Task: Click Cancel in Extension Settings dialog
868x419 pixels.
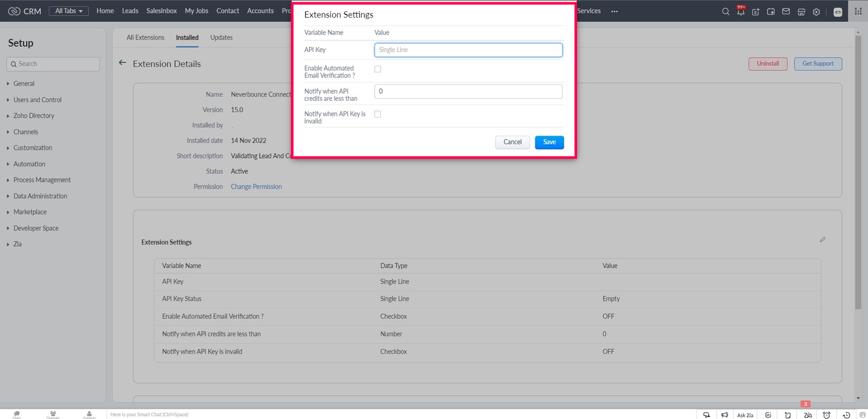Action: (513, 142)
